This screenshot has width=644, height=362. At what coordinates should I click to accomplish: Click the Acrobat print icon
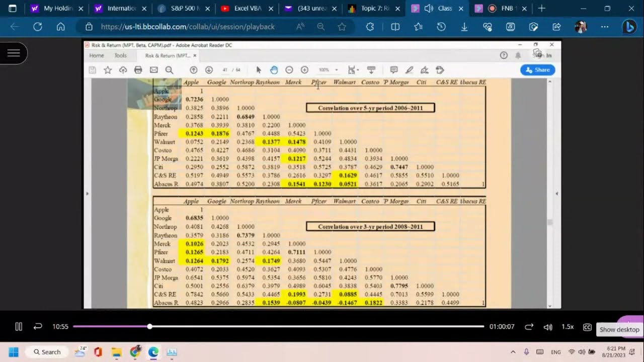tap(138, 70)
